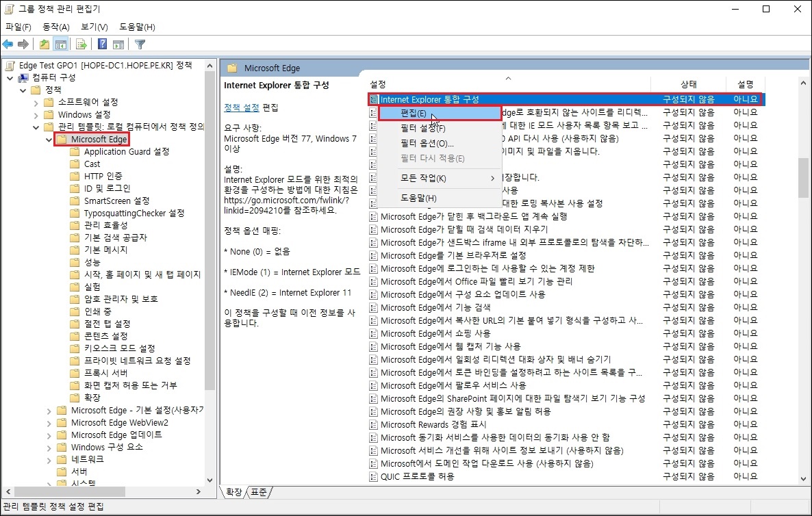The image size is (812, 516).
Task: Click the 프록시 서버 folder icon
Action: (x=75, y=373)
